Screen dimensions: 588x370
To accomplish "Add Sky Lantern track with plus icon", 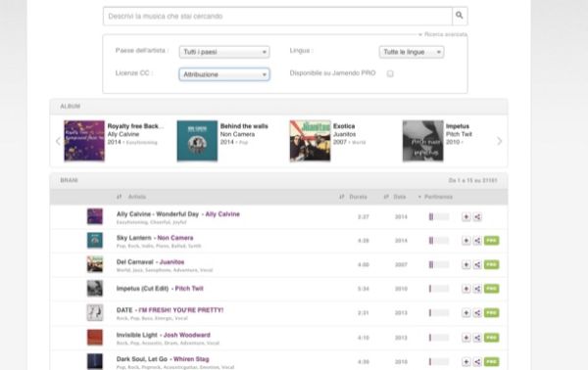I will [465, 241].
